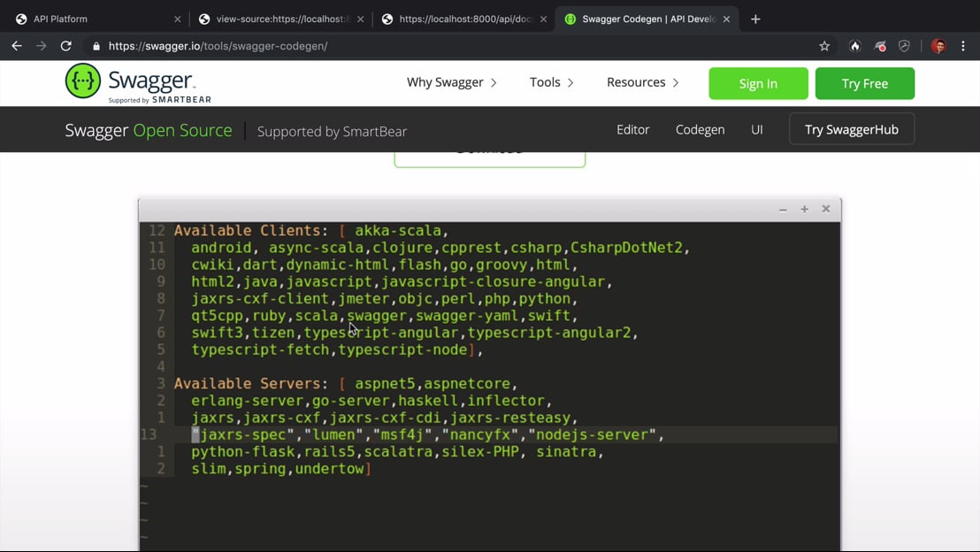Click the Try Free button
The height and width of the screenshot is (552, 980).
[x=864, y=83]
